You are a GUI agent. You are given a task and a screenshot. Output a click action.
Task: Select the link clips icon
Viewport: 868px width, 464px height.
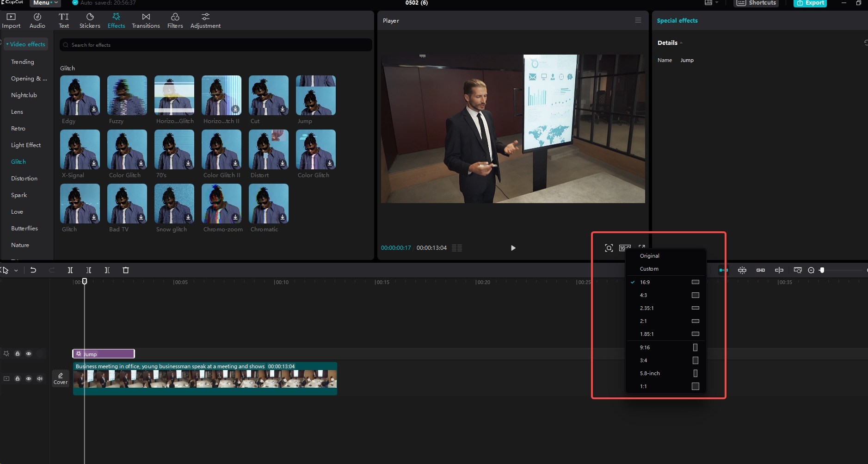click(x=761, y=270)
